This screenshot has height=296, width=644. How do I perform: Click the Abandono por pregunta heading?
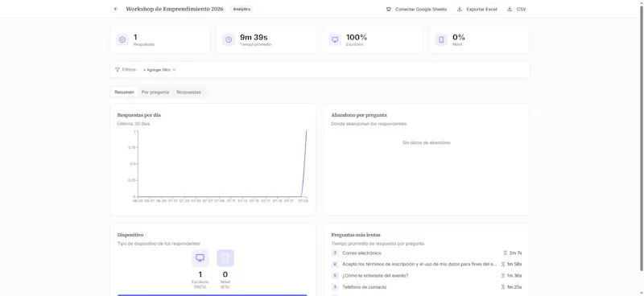[359, 115]
